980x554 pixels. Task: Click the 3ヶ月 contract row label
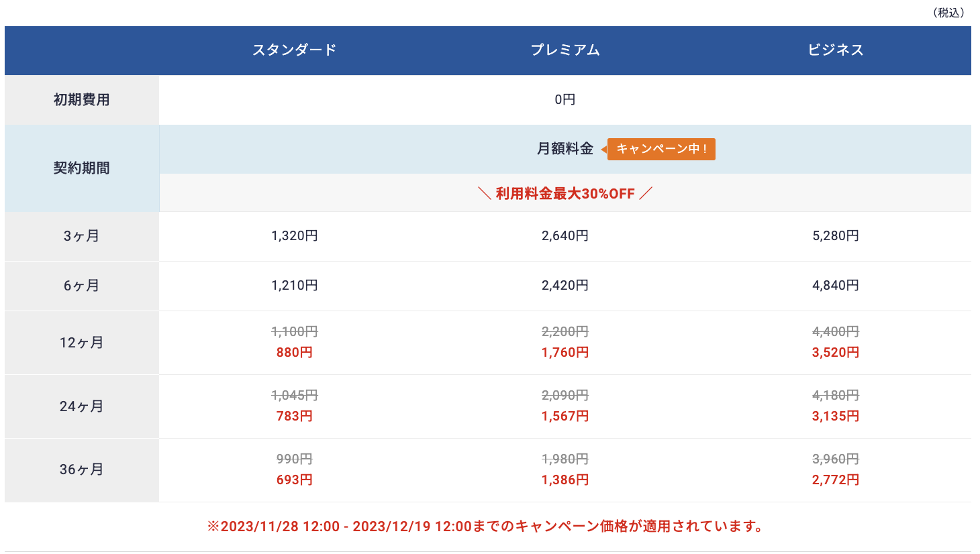(82, 236)
